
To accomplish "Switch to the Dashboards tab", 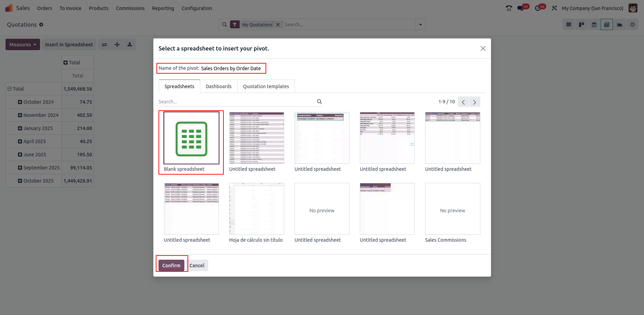I will 219,86.
